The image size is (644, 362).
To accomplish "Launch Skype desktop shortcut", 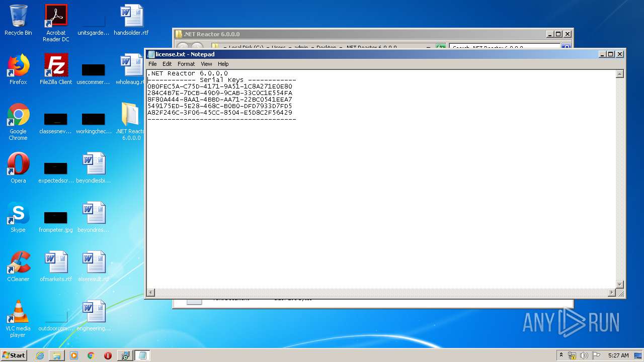I will tap(18, 217).
